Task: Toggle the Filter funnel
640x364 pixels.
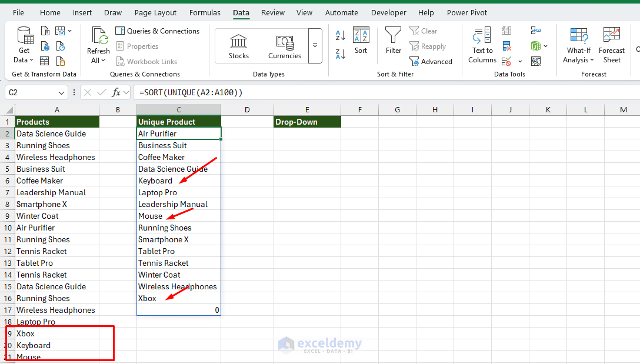Action: [x=394, y=41]
